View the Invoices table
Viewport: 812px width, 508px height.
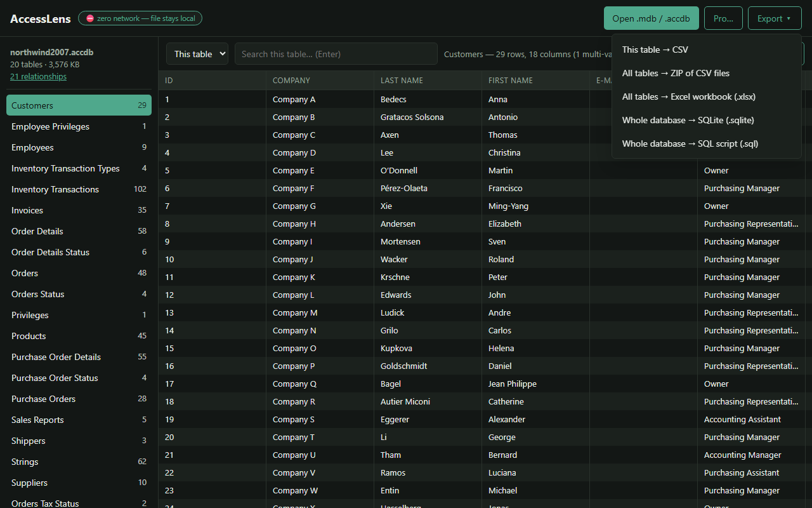(79, 210)
